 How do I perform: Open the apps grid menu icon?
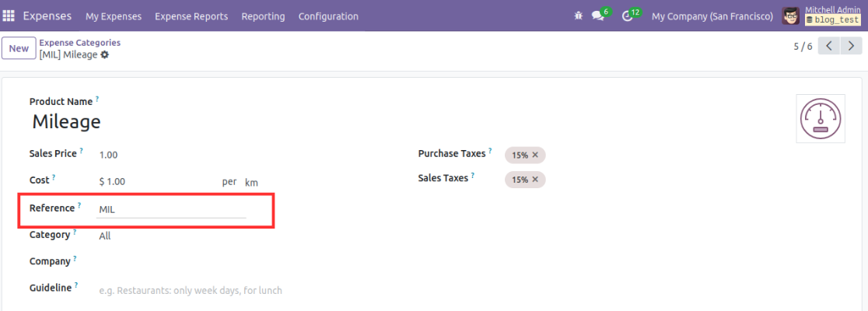tap(9, 16)
